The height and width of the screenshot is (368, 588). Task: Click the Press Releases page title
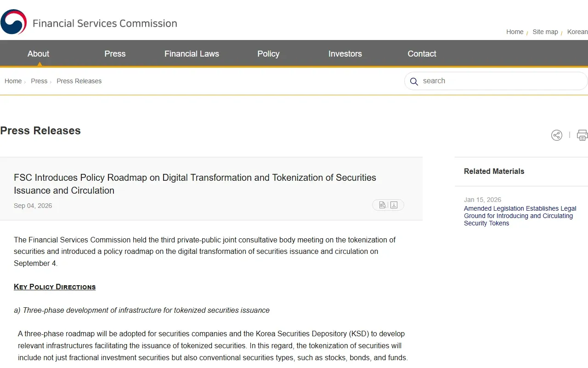point(40,131)
